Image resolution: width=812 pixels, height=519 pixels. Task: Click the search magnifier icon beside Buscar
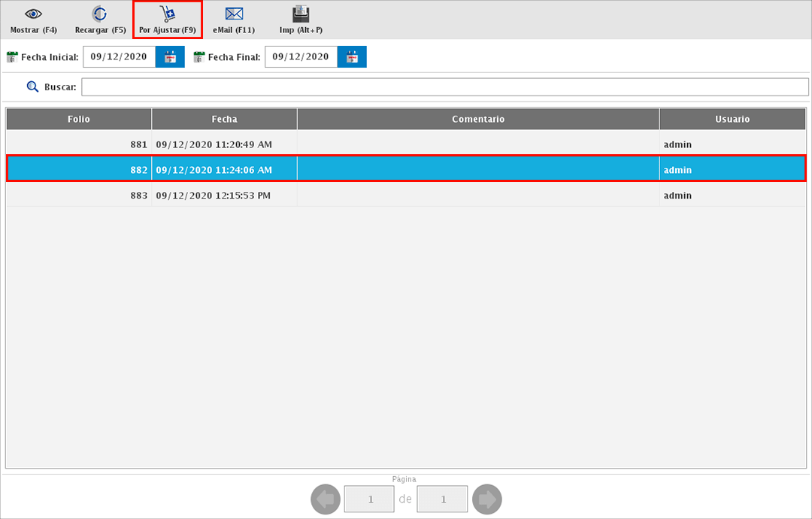tap(32, 87)
